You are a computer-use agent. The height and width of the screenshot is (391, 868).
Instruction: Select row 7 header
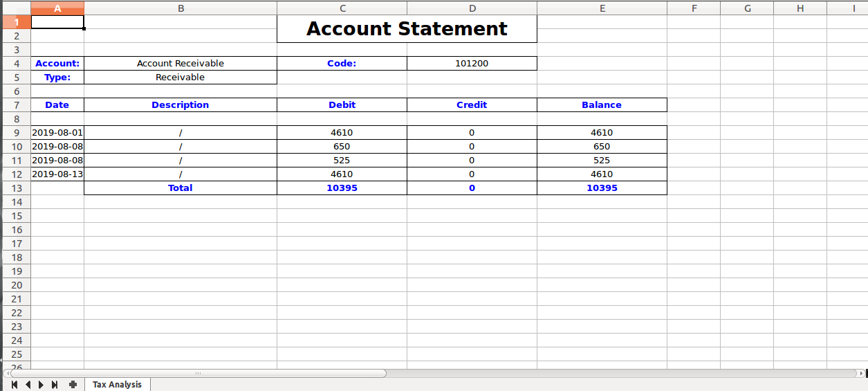point(17,105)
